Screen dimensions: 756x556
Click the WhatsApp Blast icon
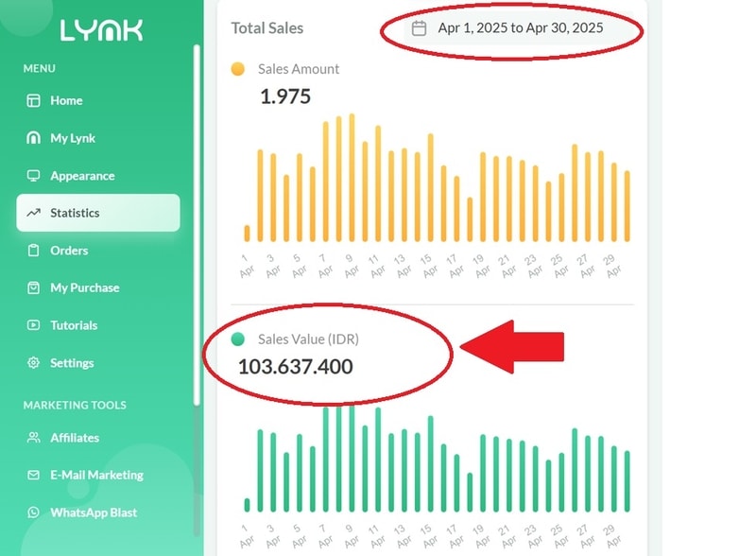click(34, 513)
